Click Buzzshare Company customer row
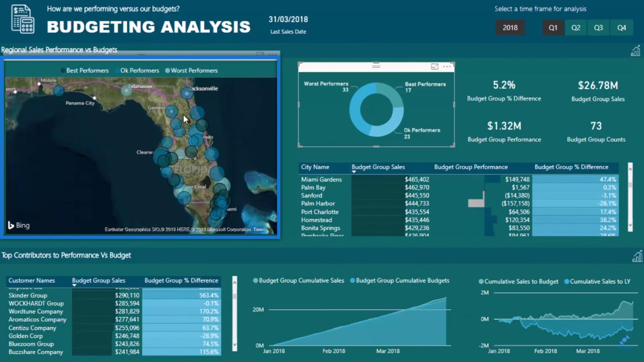 click(114, 352)
